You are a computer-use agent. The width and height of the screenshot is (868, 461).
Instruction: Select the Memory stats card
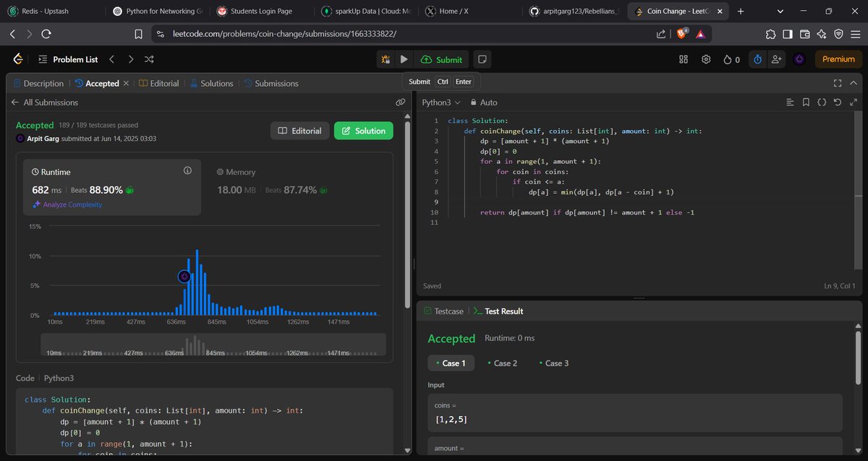pyautogui.click(x=298, y=187)
